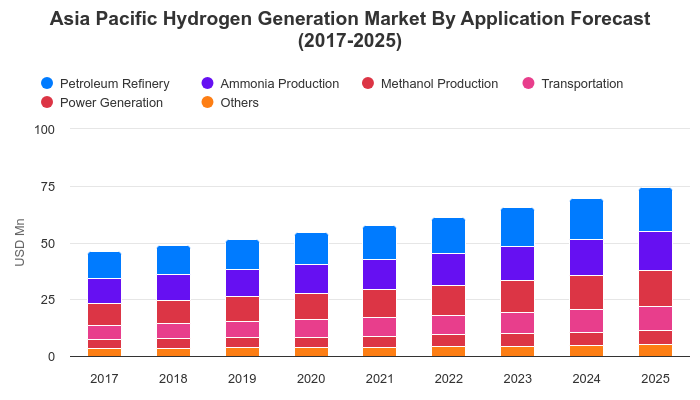This screenshot has width=700, height=400.
Task: Click the USD Mn axis title
Action: 20,242
